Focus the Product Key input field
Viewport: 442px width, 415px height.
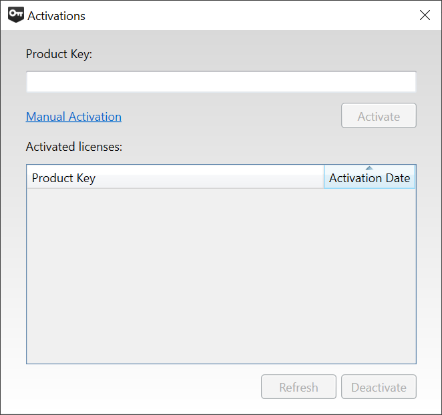pos(221,81)
